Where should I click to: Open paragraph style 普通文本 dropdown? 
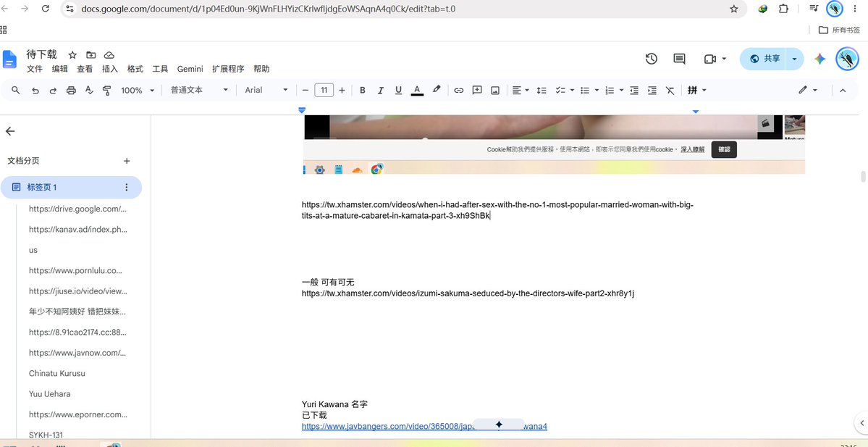pyautogui.click(x=199, y=91)
